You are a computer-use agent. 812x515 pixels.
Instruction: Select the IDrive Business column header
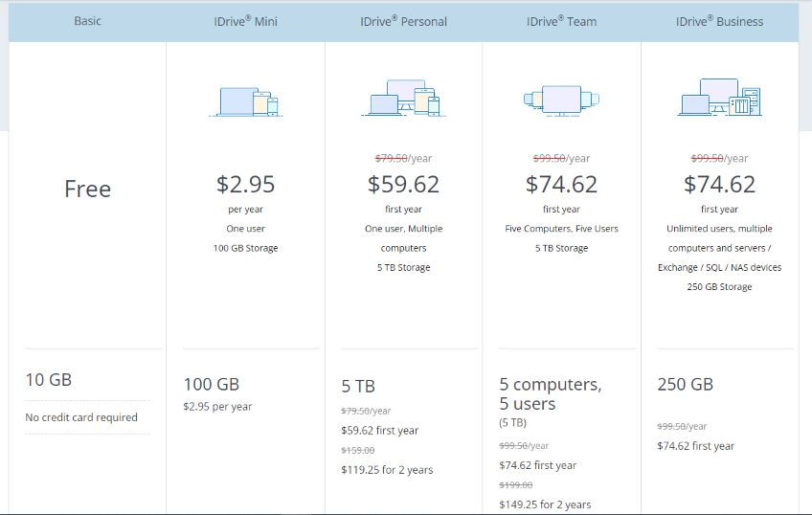(x=719, y=21)
